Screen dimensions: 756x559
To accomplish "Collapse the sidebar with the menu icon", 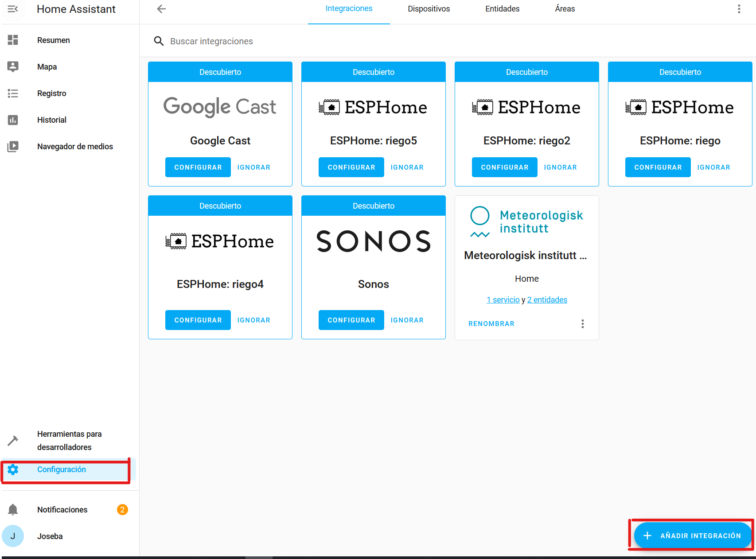I will click(x=13, y=9).
